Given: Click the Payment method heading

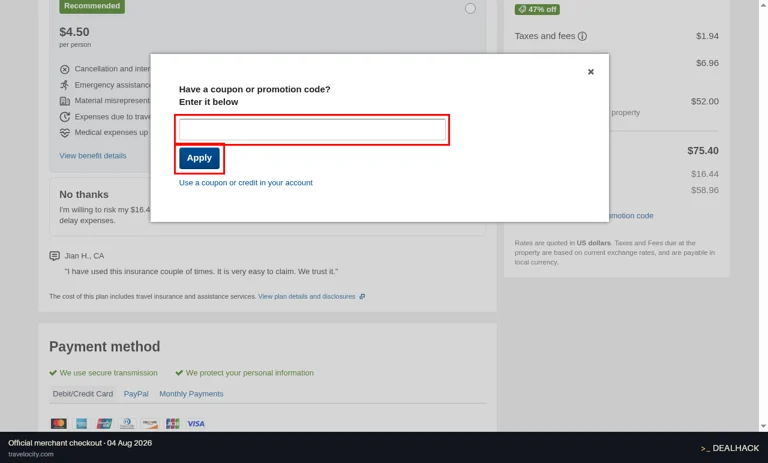Looking at the screenshot, I should pyautogui.click(x=104, y=346).
